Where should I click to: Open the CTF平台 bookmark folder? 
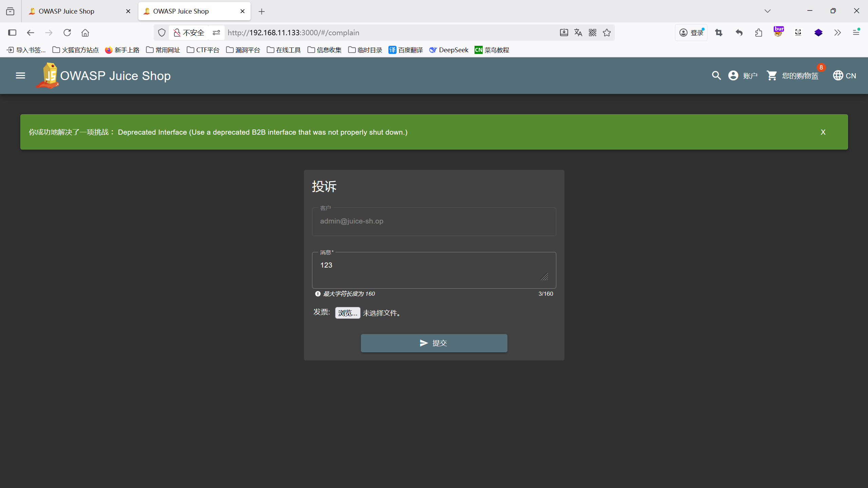[203, 50]
